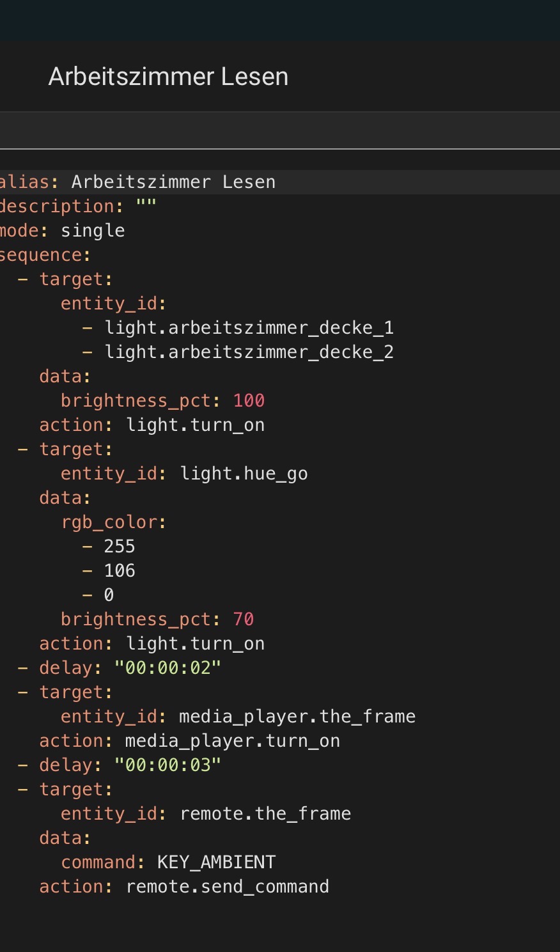Click the green value 106
The width and height of the screenshot is (560, 952).
pyautogui.click(x=120, y=571)
